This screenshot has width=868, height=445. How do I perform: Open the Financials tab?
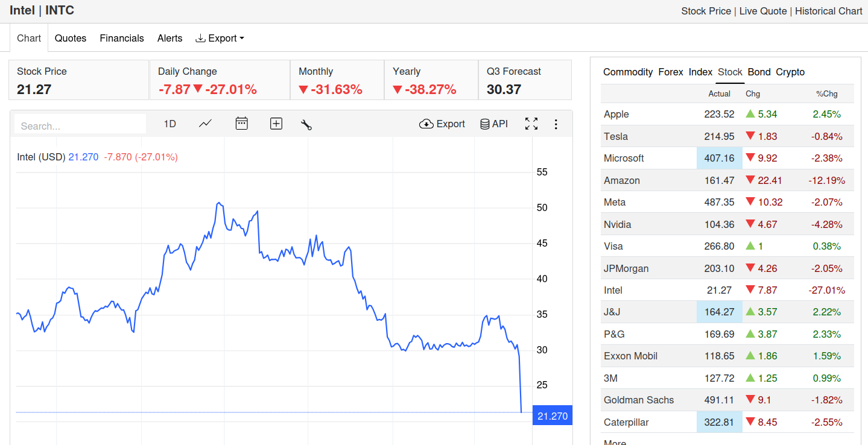pos(122,38)
